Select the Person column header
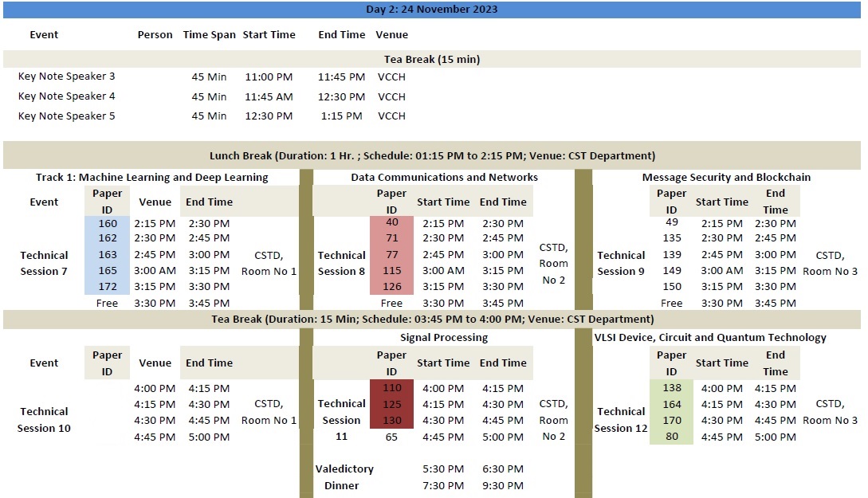The image size is (868, 498). pyautogui.click(x=155, y=35)
